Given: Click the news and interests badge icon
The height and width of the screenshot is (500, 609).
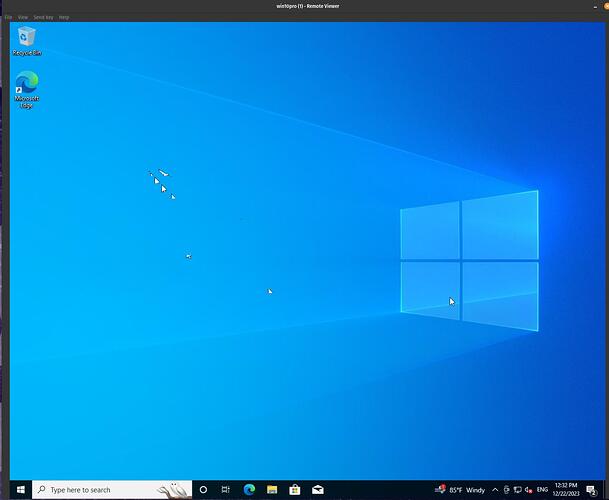Looking at the screenshot, I should point(440,489).
